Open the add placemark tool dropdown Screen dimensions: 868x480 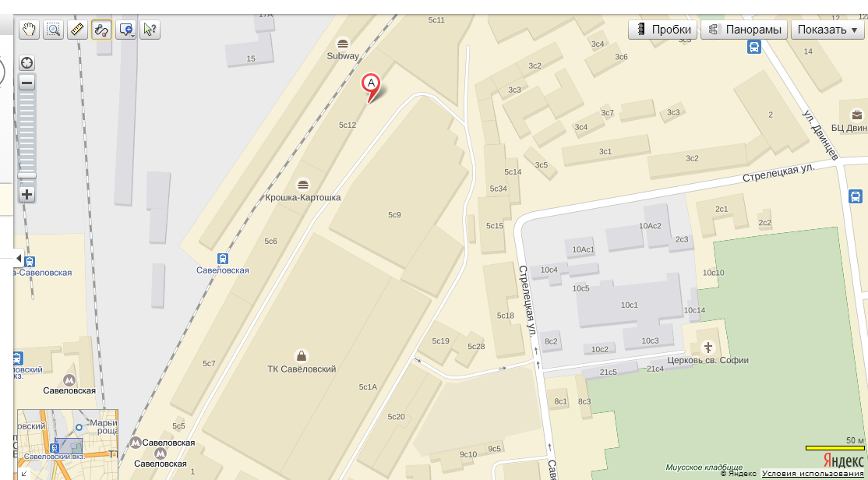click(126, 30)
